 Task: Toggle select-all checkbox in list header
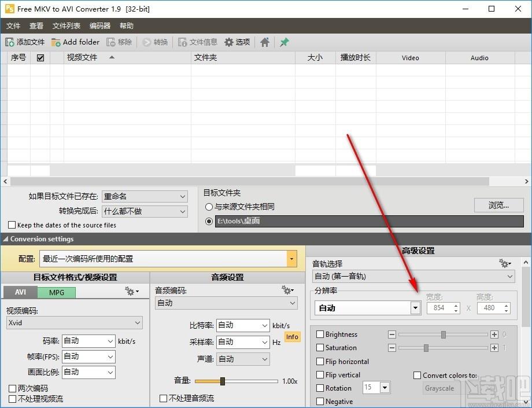(40, 58)
